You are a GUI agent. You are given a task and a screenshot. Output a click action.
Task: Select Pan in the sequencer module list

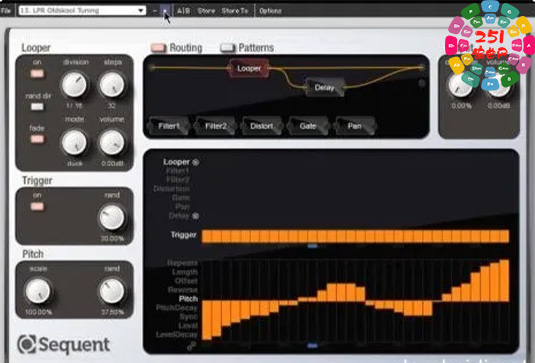pos(182,206)
